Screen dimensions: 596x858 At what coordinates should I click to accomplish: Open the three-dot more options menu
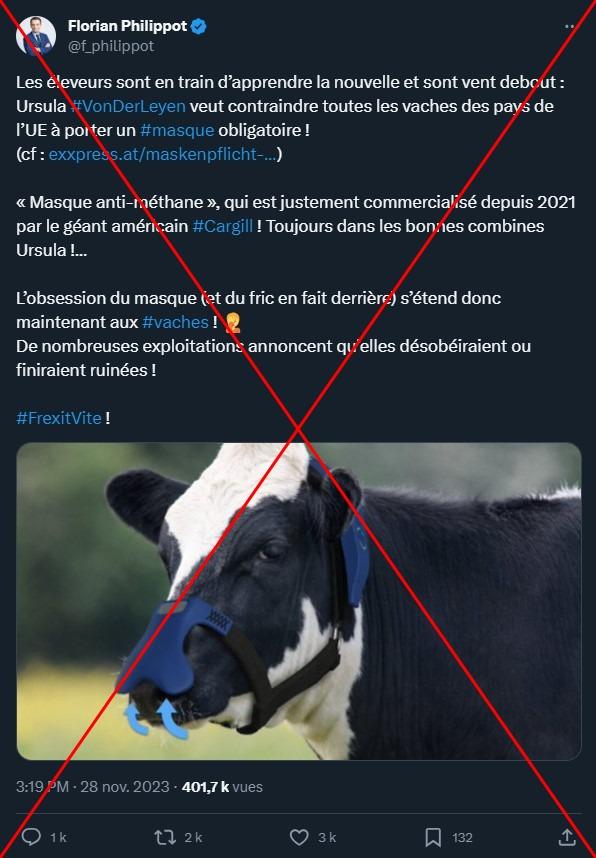click(x=569, y=26)
